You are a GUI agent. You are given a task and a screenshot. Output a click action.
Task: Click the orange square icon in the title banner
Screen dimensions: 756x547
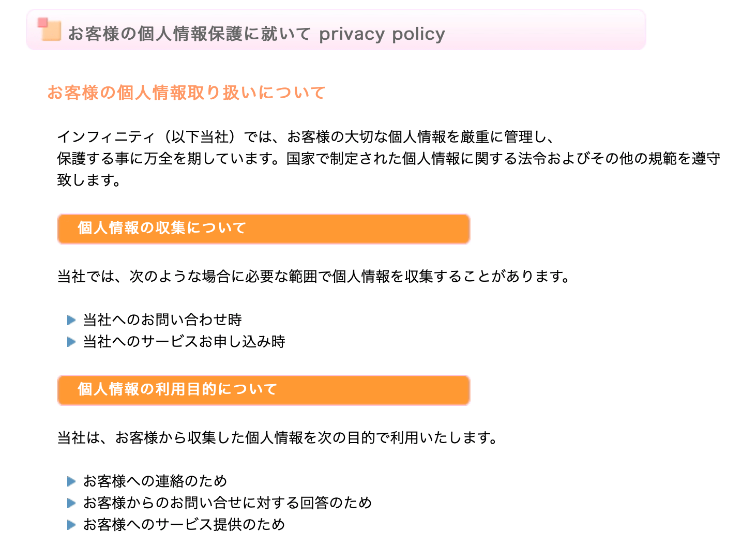[x=50, y=29]
